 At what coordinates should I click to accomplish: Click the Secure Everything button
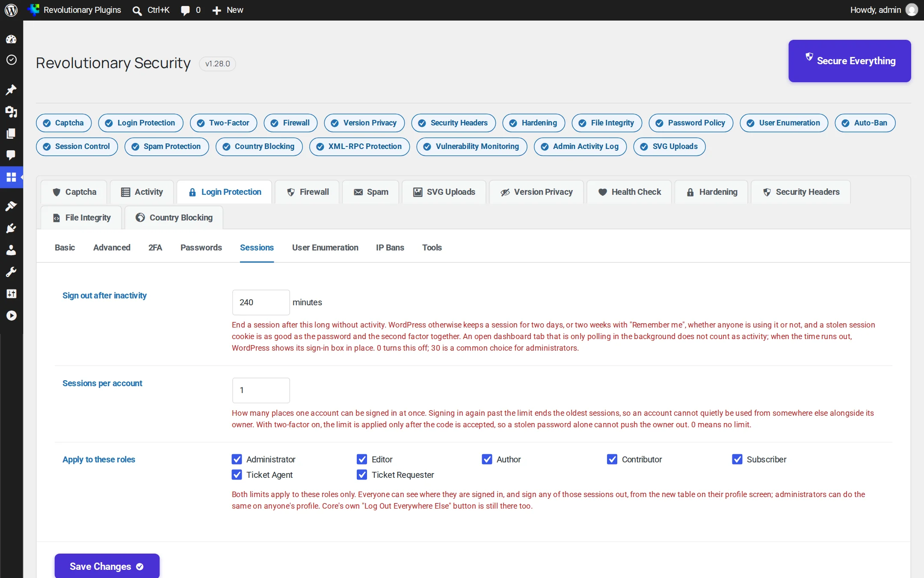[x=850, y=61]
